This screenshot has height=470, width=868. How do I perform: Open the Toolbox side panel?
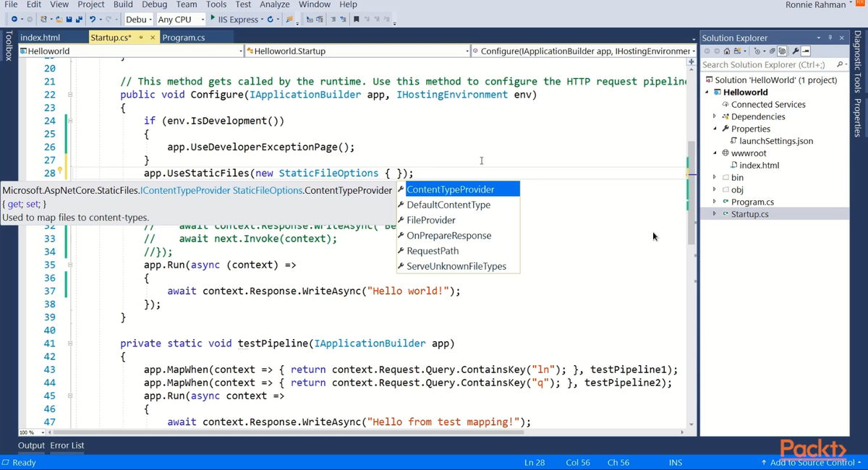tap(8, 46)
